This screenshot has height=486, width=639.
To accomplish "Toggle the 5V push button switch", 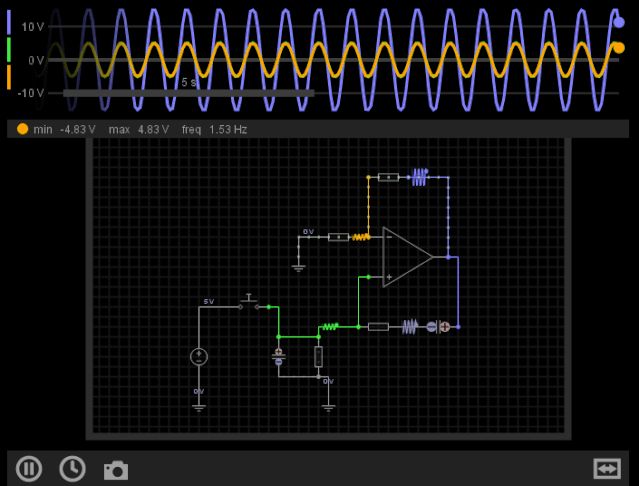I will tap(249, 303).
